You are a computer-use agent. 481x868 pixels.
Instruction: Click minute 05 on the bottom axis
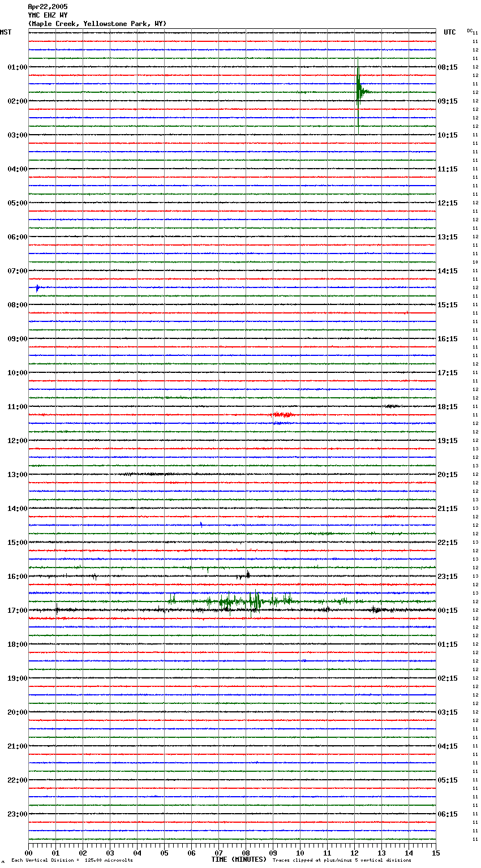164,853
